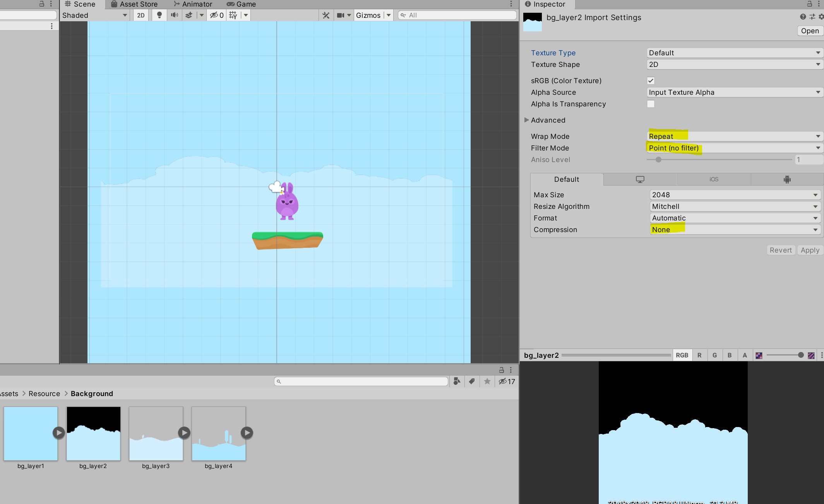The height and width of the screenshot is (504, 824).
Task: Select the bg_layer3 thumbnail asset
Action: click(156, 434)
